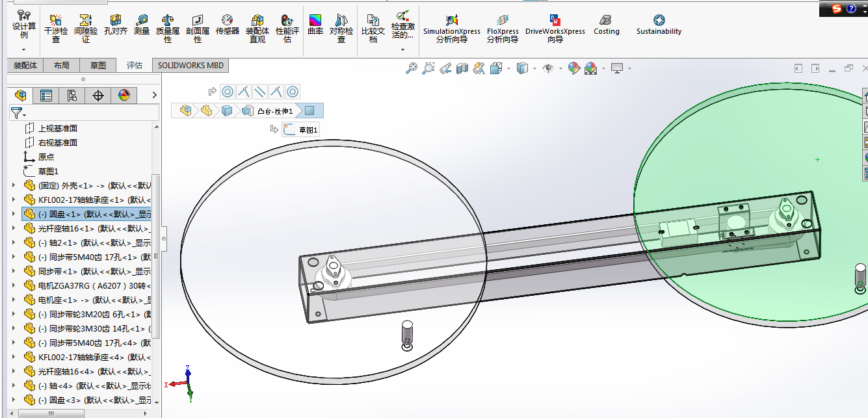Select the 测量 measure tool

(x=142, y=25)
